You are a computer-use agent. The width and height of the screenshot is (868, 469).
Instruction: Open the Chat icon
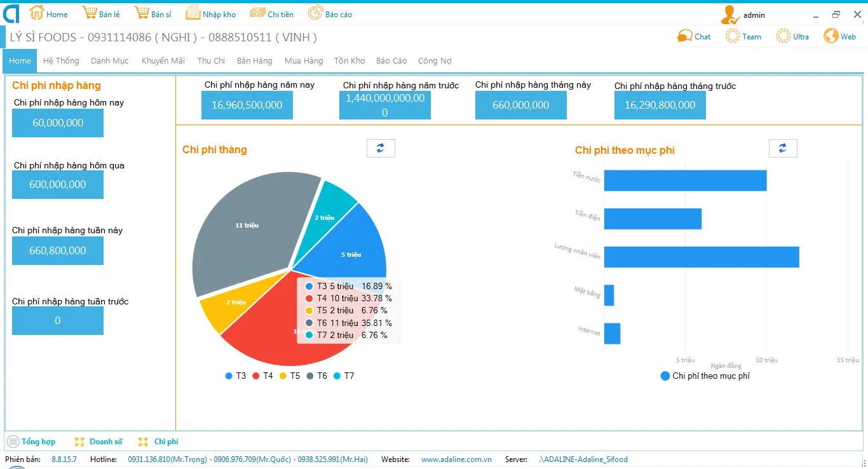(685, 36)
